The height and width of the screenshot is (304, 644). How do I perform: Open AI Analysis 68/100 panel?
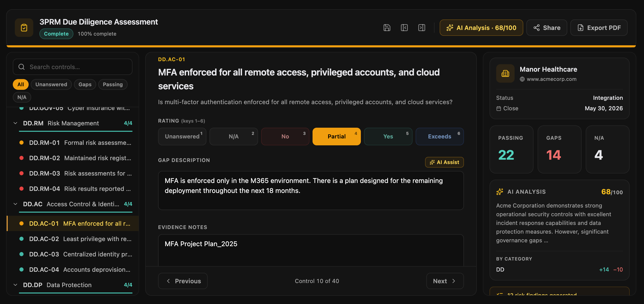point(481,28)
